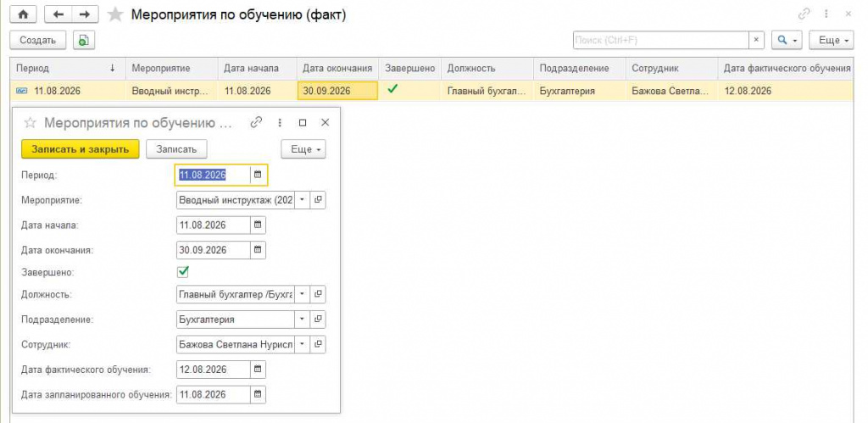
Task: Sort by Дата фактического обучения column header
Action: tap(787, 69)
